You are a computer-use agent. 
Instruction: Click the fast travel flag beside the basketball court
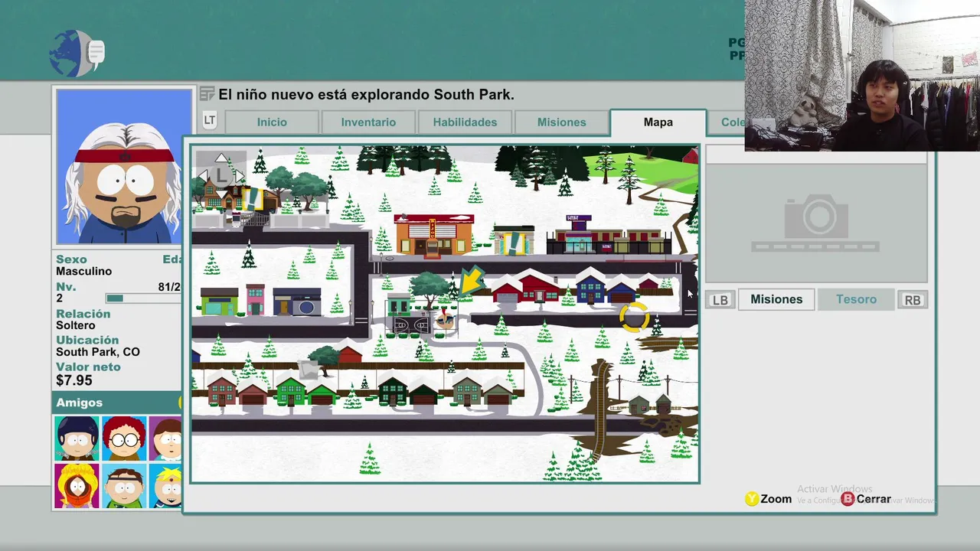tap(445, 319)
